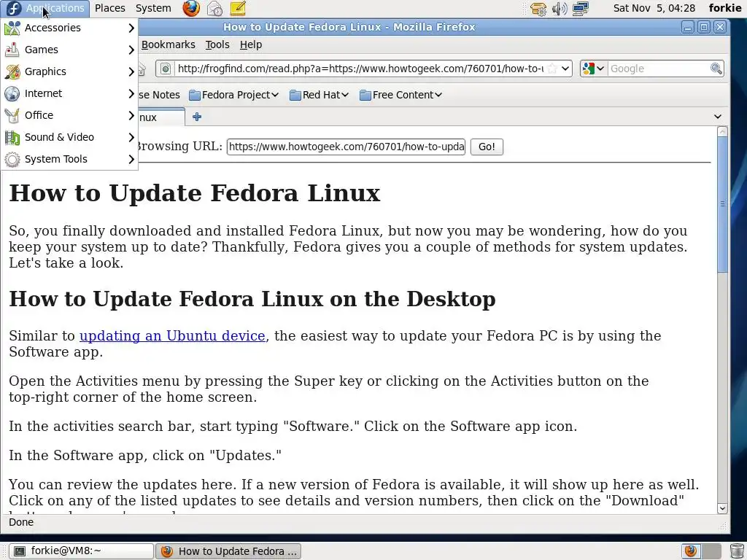Viewport: 747px width, 560px height.
Task: Open the System Tools submenu
Action: pyautogui.click(x=69, y=159)
